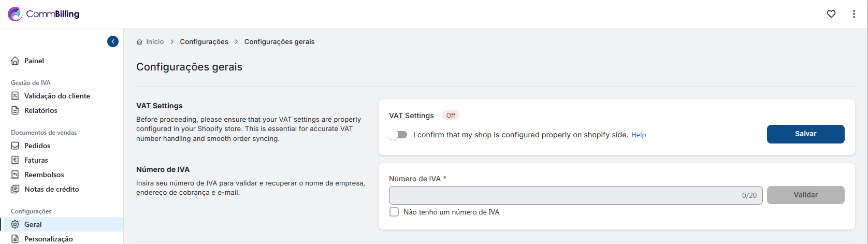Enable the VAT Settings confirmation toggle
The image size is (868, 244).
(398, 135)
